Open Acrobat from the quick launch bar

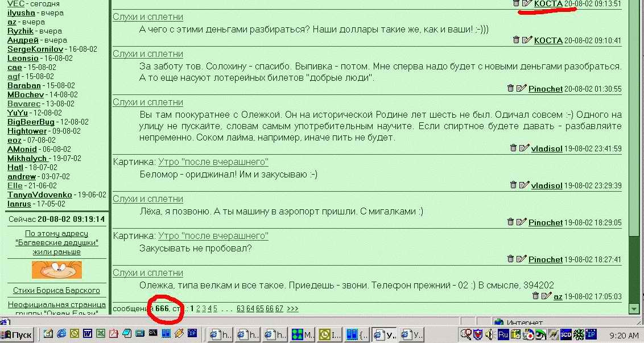(x=113, y=334)
